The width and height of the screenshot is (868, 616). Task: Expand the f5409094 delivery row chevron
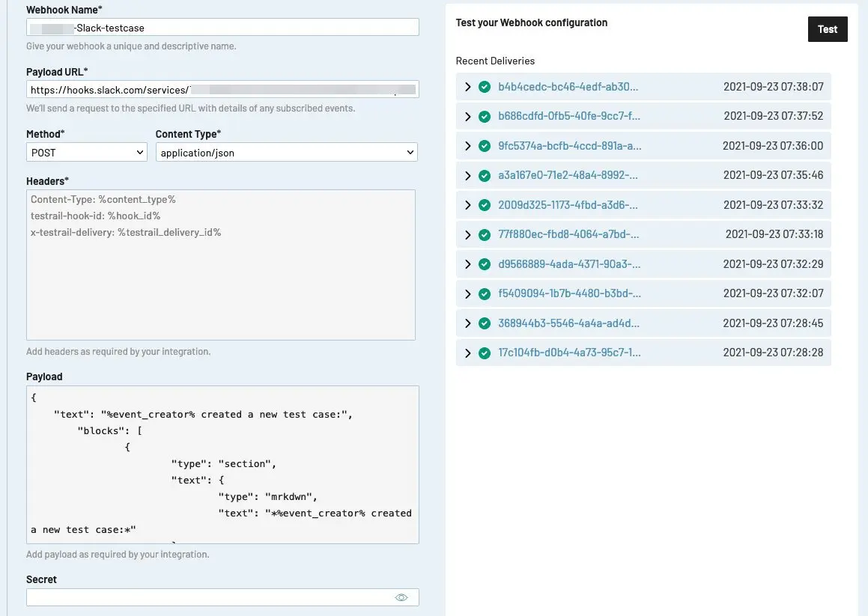click(468, 294)
